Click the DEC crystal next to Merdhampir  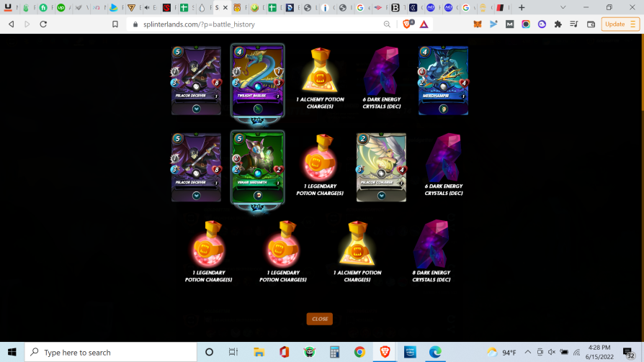click(x=381, y=71)
